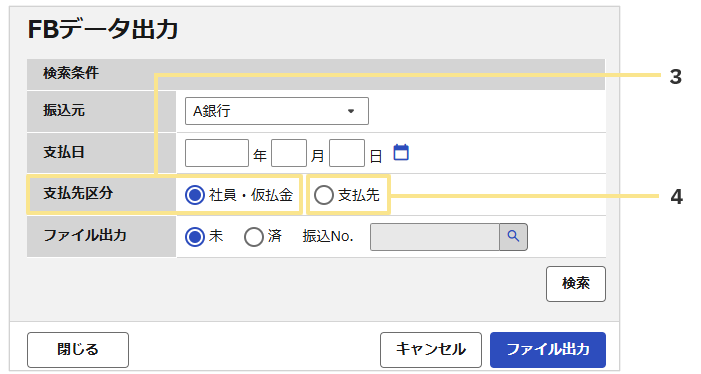Click the 支払日 row label
The height and width of the screenshot is (374, 701).
pos(64,152)
